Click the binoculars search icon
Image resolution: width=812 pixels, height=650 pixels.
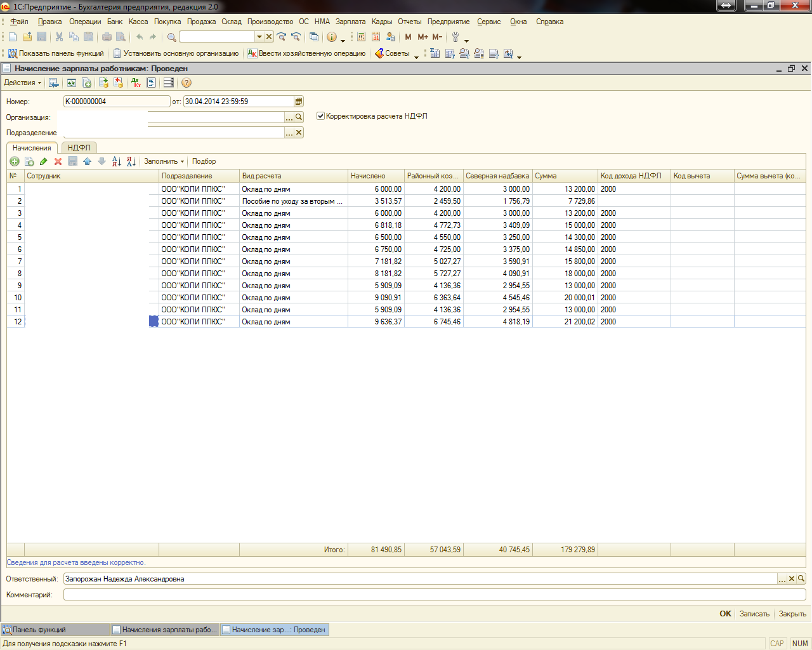tap(171, 37)
